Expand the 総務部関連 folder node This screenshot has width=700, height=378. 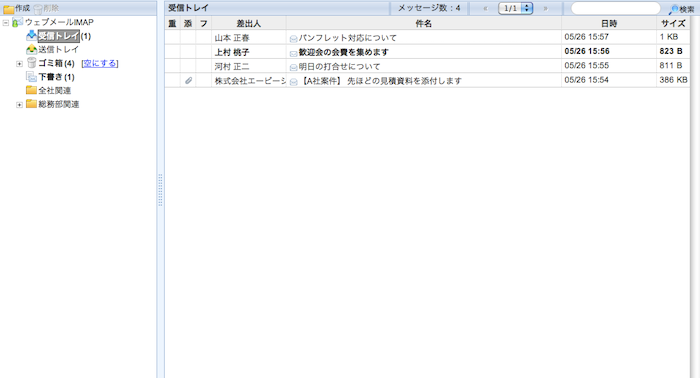(19, 105)
